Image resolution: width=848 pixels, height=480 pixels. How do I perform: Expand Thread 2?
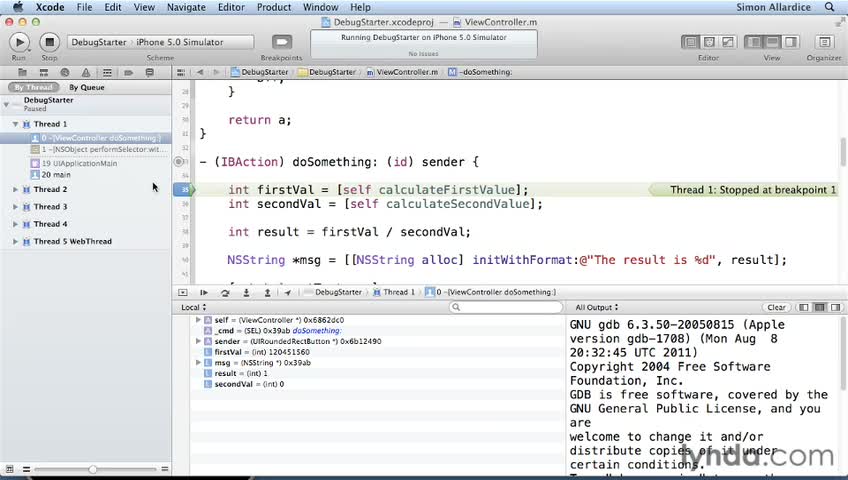(x=15, y=190)
